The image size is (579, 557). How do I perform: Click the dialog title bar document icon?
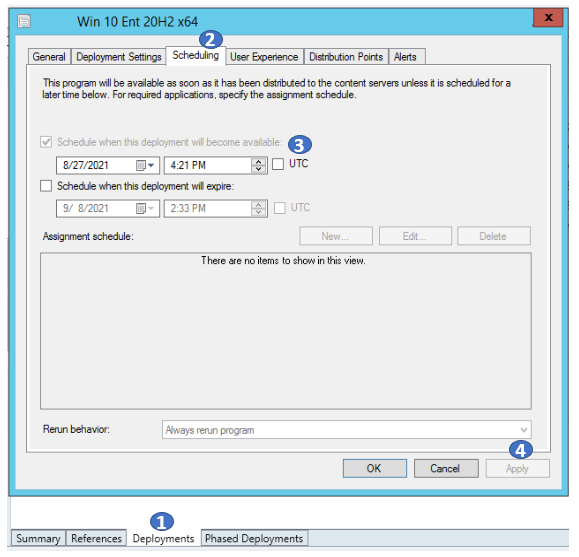pos(24,21)
